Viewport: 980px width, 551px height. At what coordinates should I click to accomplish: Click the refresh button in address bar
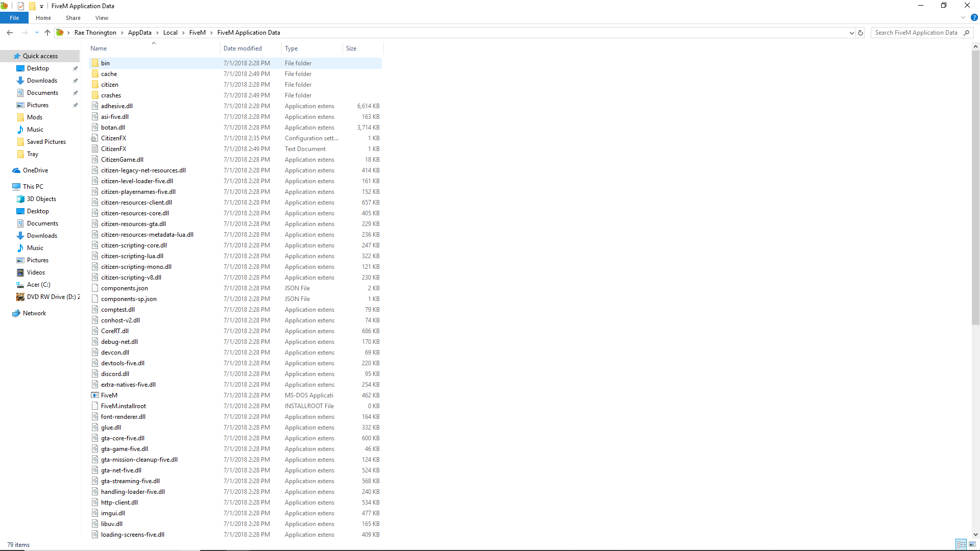click(861, 33)
